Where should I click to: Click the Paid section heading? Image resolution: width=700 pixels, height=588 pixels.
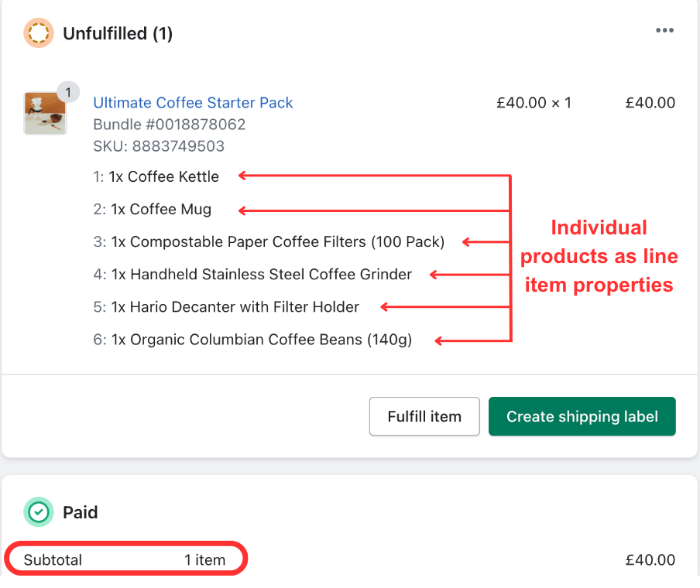coord(81,512)
